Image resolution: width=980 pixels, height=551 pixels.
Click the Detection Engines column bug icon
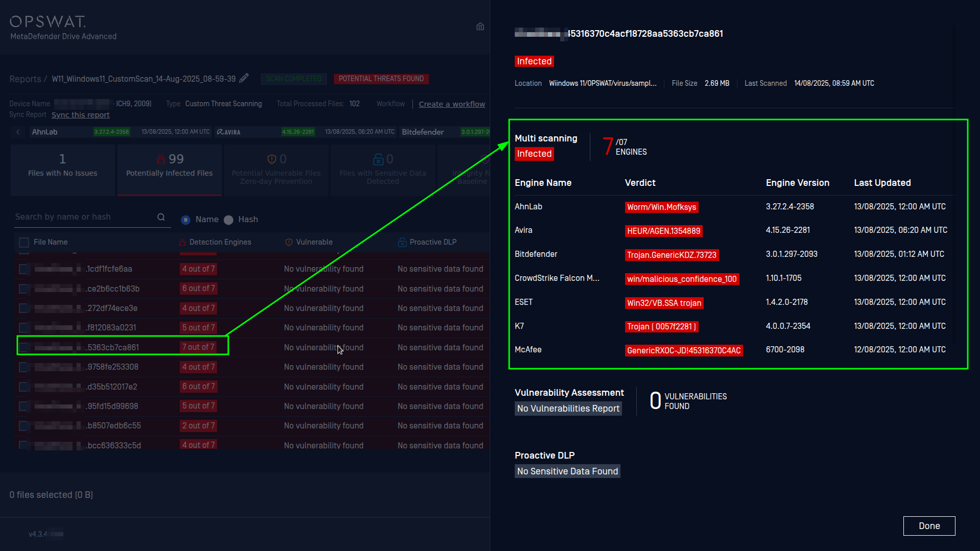tap(182, 242)
